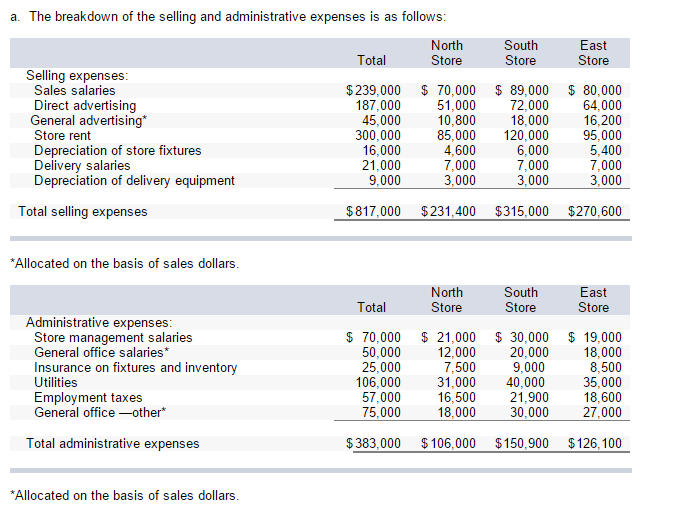Select Insurance North Store value 7,500
Image resolution: width=682 pixels, height=511 pixels.
(459, 368)
